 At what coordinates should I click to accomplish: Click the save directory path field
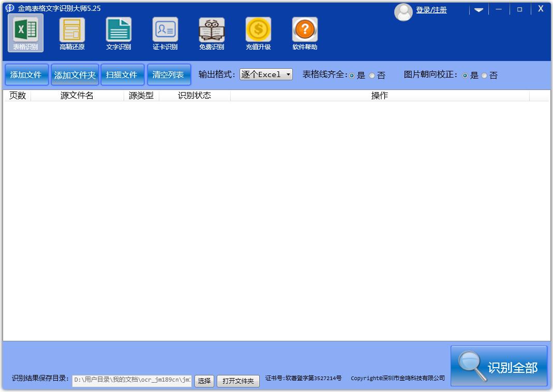pos(132,380)
